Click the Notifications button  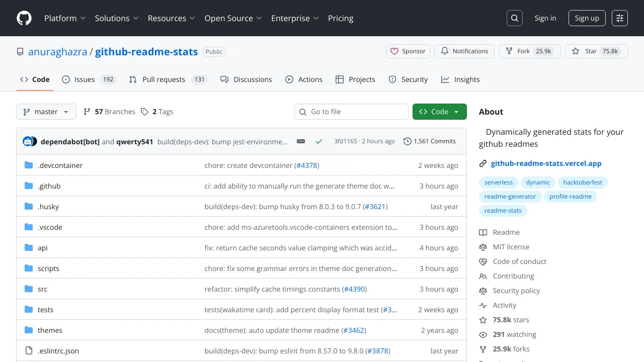[x=464, y=51]
